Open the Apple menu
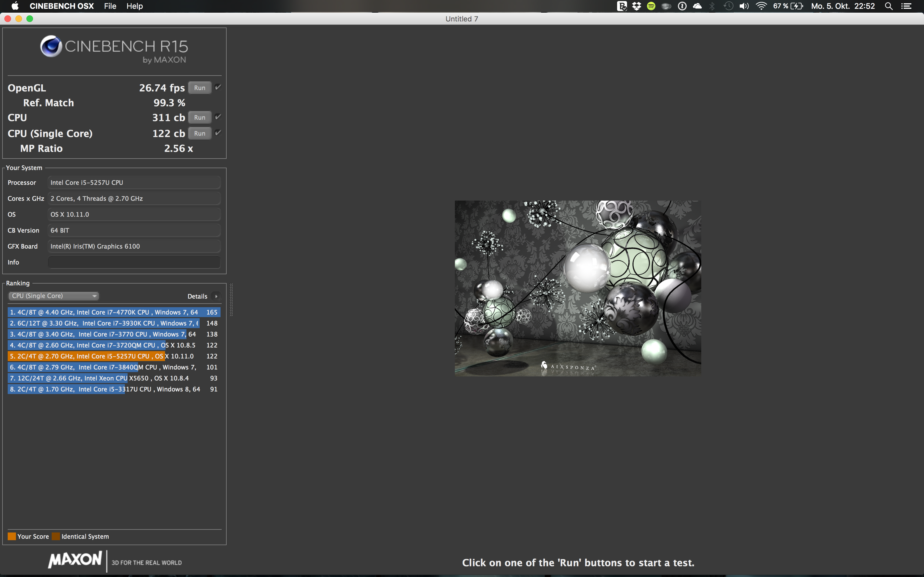Viewport: 924px width, 577px height. pos(15,6)
